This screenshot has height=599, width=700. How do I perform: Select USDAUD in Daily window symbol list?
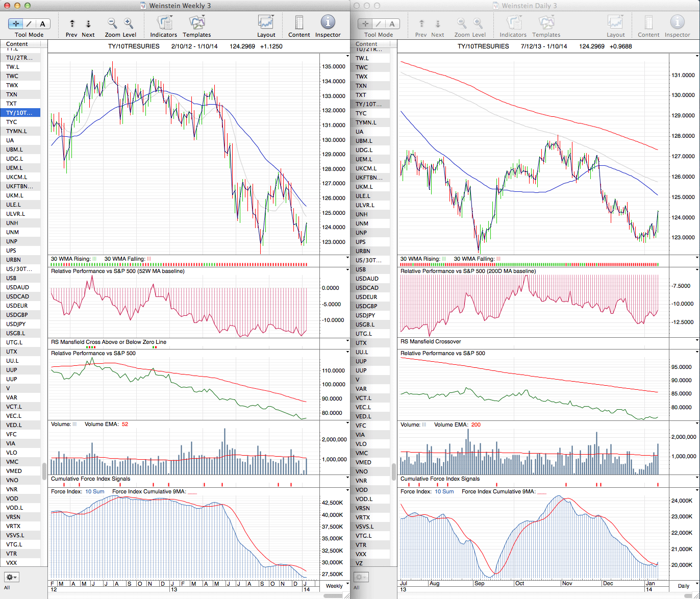click(x=367, y=279)
